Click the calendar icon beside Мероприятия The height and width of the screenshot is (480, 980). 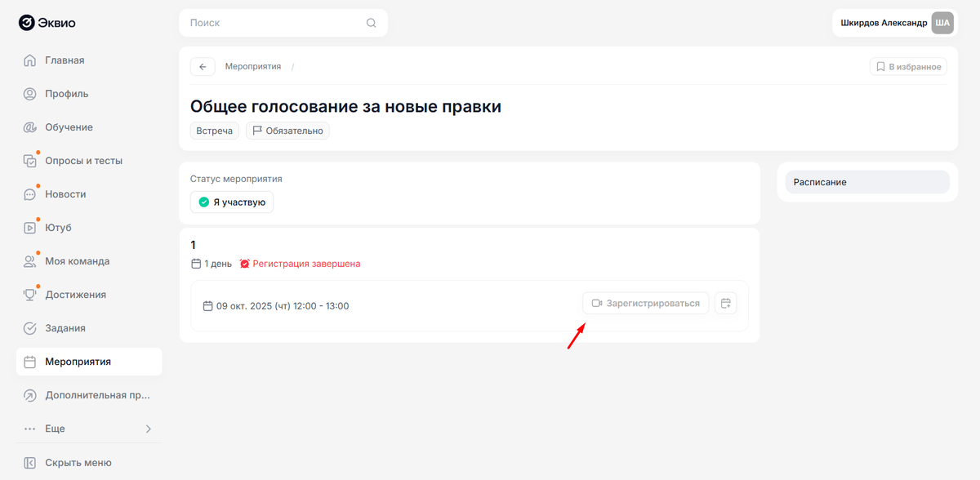point(30,362)
